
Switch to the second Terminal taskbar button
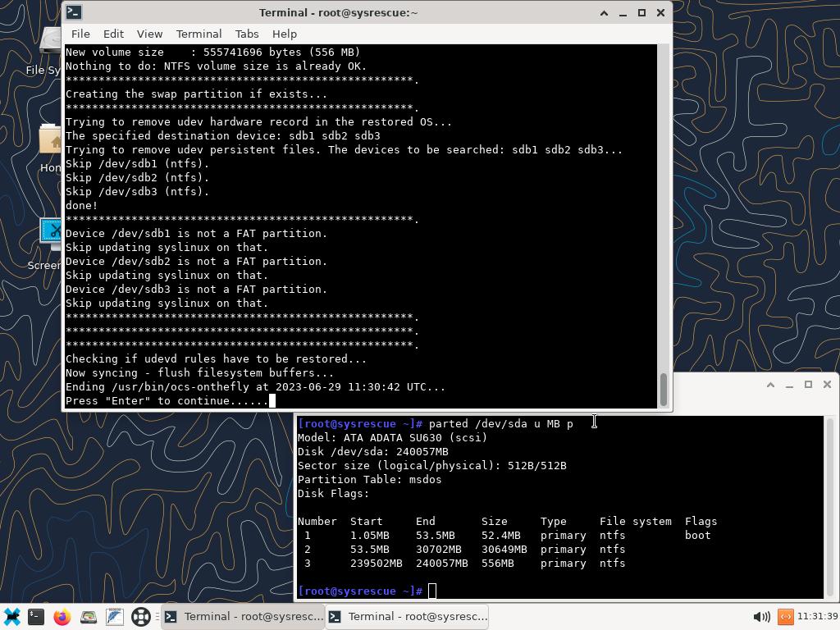[x=408, y=617]
